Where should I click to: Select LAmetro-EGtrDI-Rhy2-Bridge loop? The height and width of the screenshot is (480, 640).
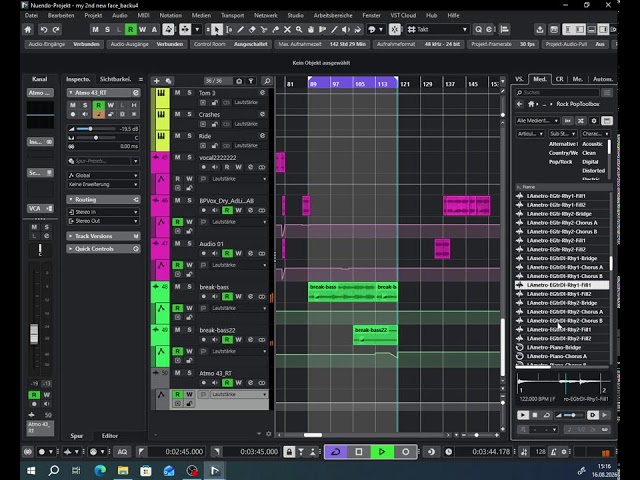tap(562, 303)
